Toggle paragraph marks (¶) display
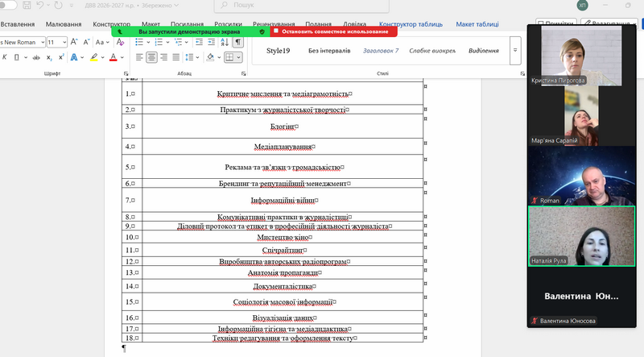This screenshot has height=357, width=644. tap(237, 42)
